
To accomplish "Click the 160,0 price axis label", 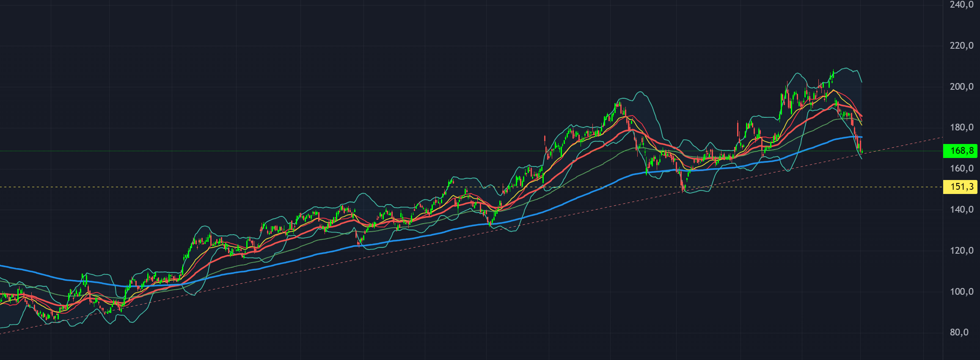I will 962,169.
